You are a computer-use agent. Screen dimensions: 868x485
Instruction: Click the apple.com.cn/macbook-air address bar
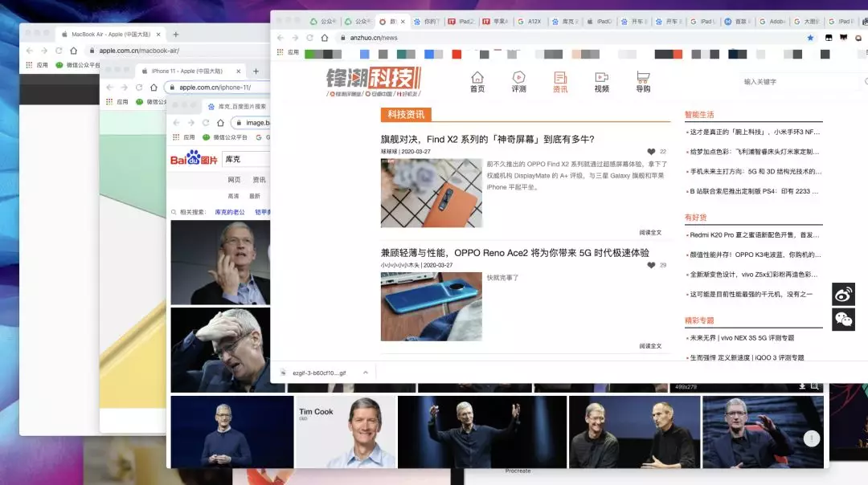(177, 51)
